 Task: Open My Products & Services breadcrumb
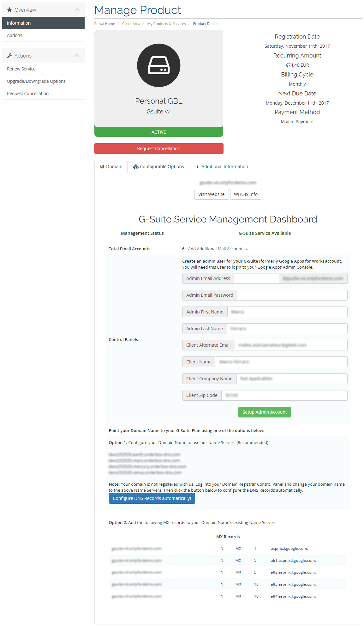pos(166,24)
